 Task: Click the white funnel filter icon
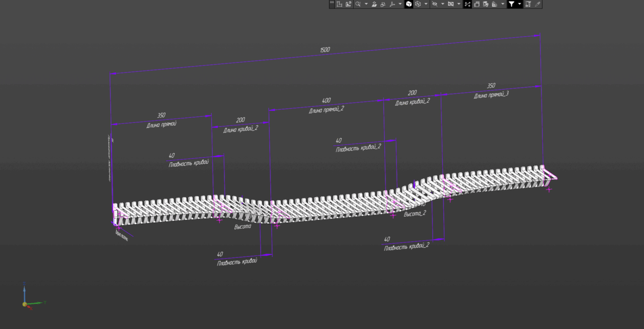click(x=511, y=4)
